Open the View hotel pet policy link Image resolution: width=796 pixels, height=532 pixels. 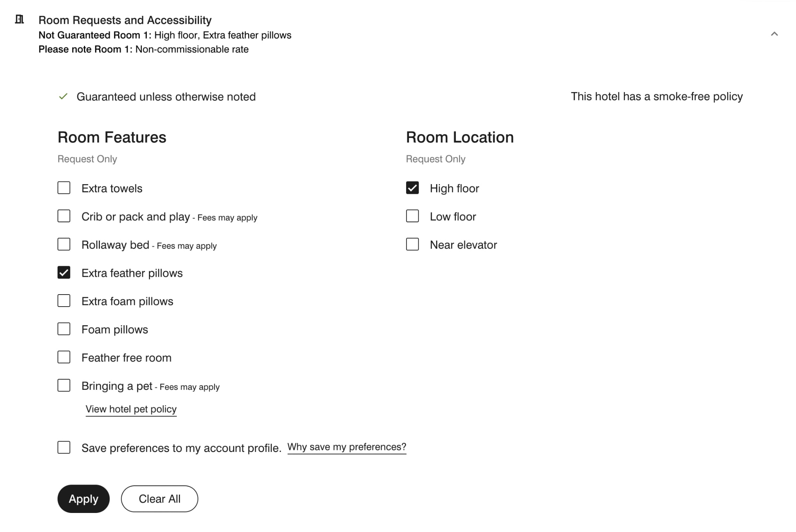click(131, 409)
